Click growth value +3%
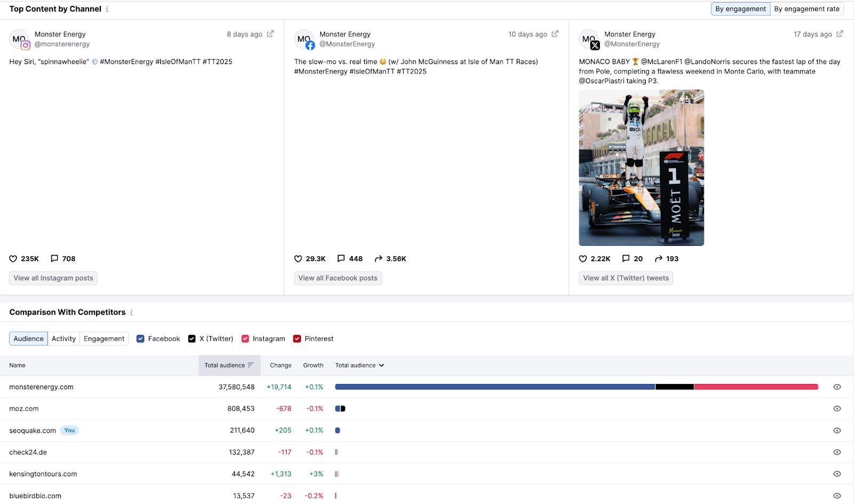854x504 pixels. (x=317, y=474)
